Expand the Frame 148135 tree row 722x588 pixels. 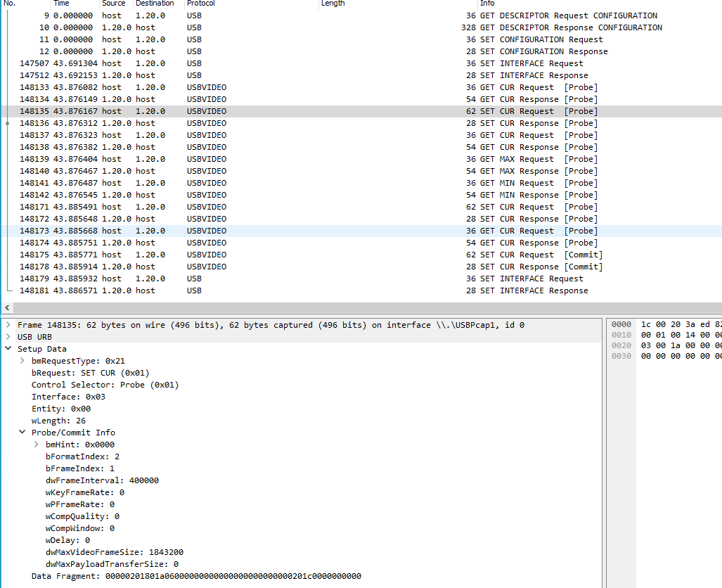tap(8, 325)
